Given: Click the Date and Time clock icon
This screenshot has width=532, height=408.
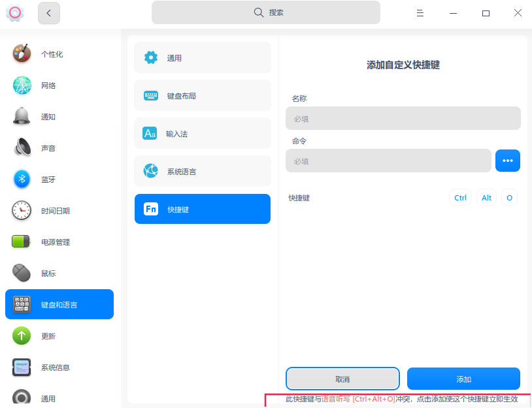Looking at the screenshot, I should pyautogui.click(x=22, y=210).
